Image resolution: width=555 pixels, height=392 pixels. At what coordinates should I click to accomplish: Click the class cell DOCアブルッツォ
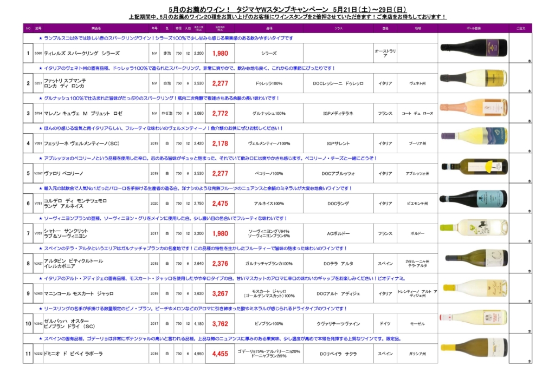[338, 174]
